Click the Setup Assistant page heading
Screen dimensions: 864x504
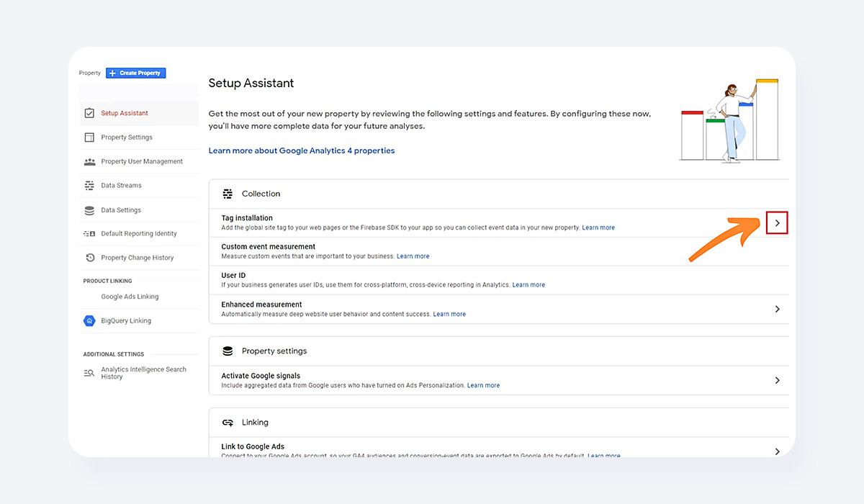pyautogui.click(x=251, y=83)
